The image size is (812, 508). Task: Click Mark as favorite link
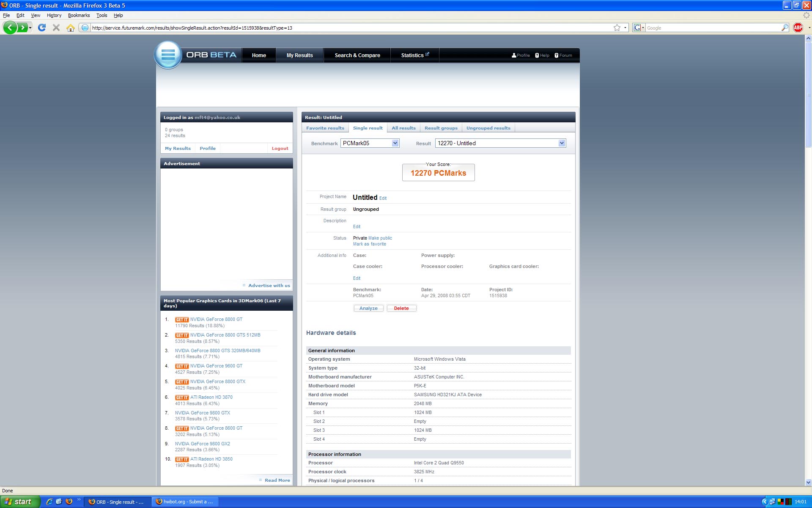(x=370, y=244)
